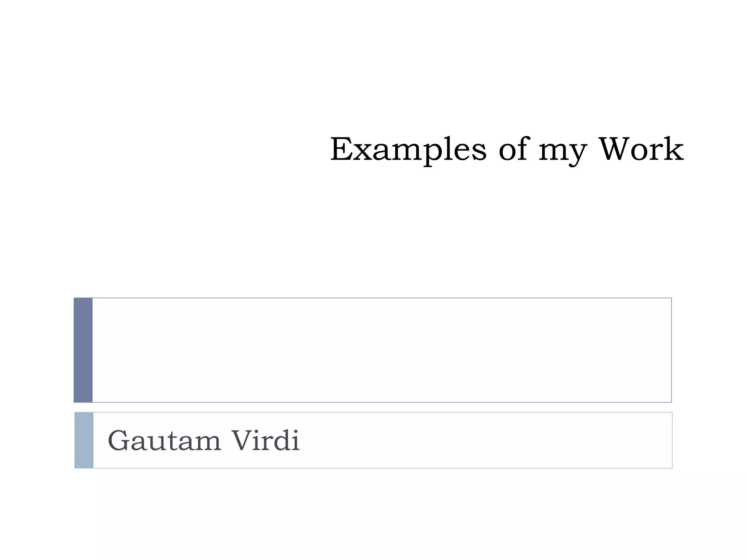
Task: Click the subtitle text "Gautam Virdi"
Action: pos(204,441)
